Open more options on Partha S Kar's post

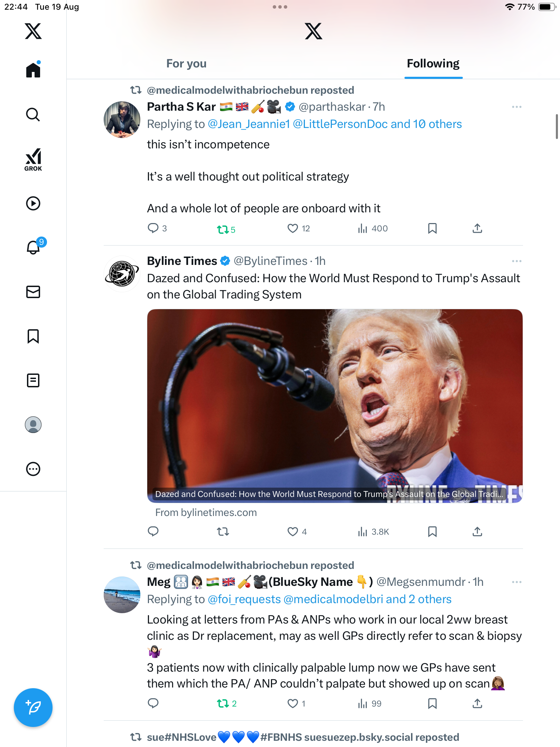[516, 107]
